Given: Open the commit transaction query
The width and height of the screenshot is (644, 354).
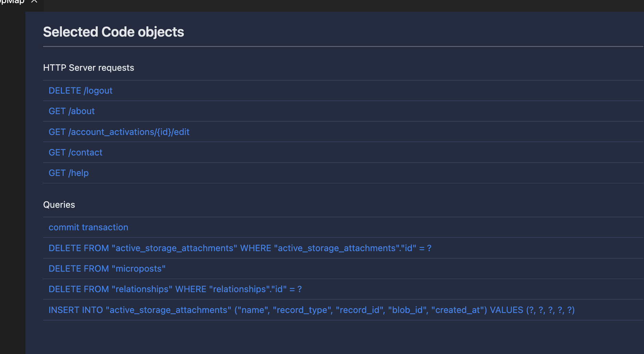Looking at the screenshot, I should tap(88, 227).
